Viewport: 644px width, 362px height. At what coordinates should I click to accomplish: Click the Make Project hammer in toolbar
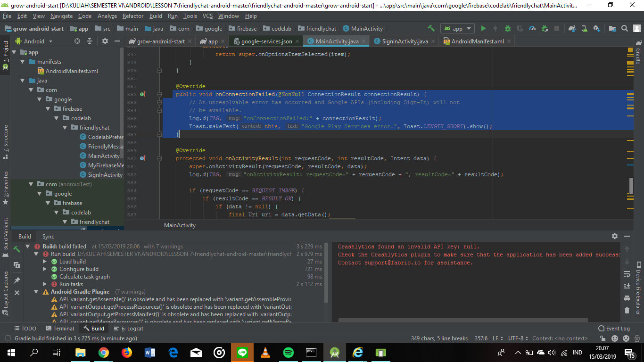pos(431,28)
